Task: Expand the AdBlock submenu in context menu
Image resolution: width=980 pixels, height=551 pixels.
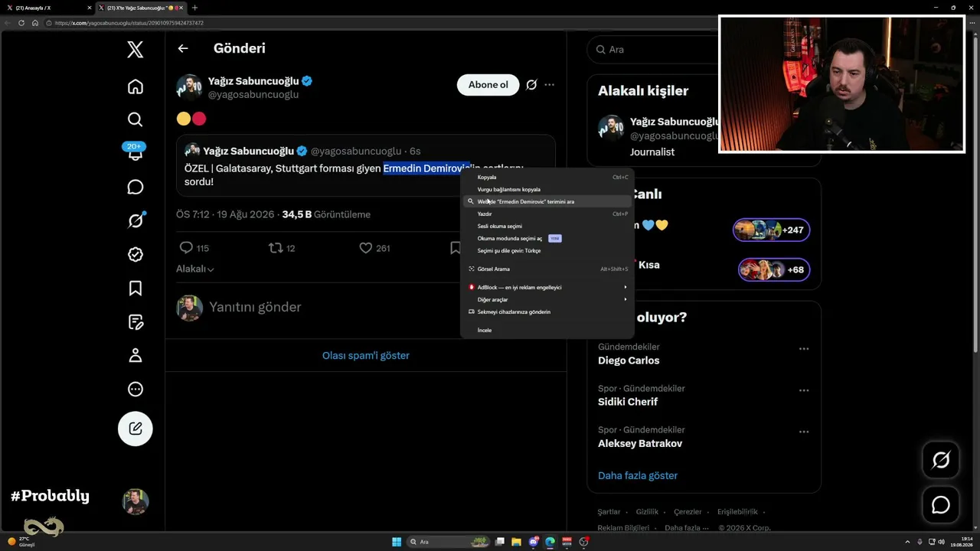Action: click(x=547, y=287)
